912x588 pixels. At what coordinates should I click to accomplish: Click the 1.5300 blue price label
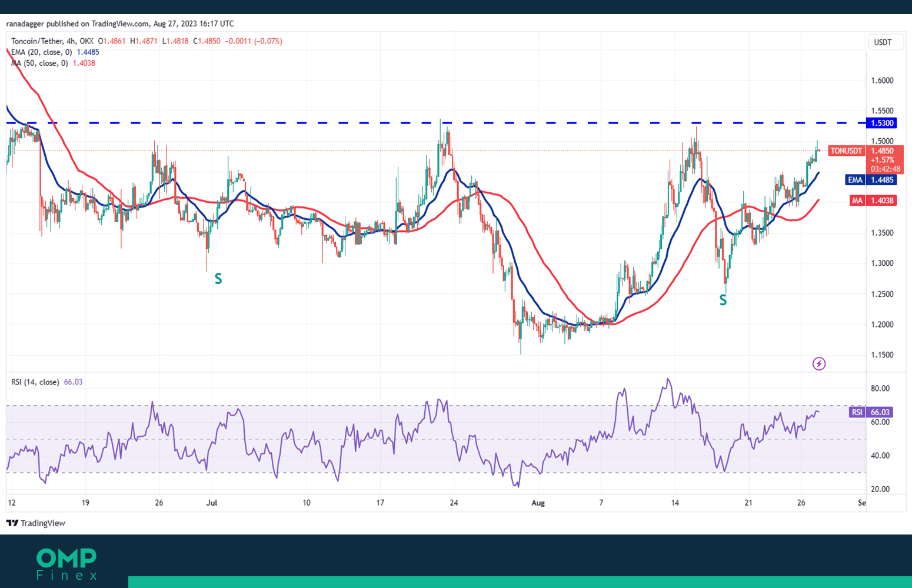[x=882, y=123]
